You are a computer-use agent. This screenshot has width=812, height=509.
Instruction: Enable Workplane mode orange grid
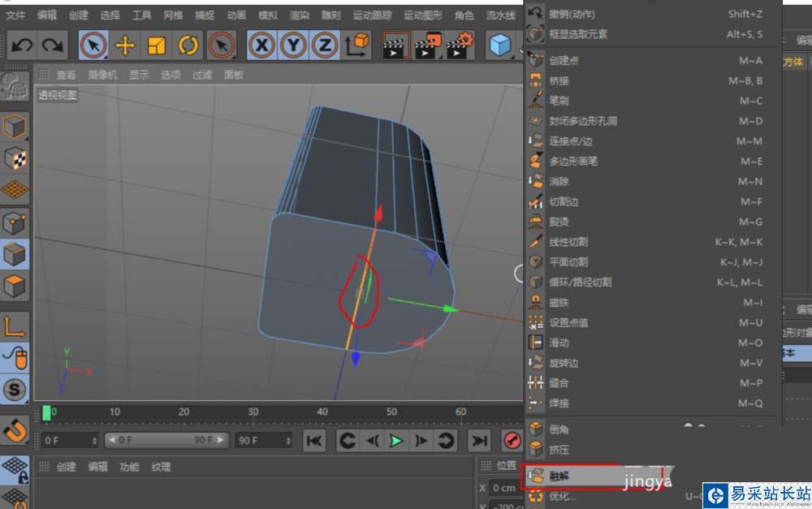15,190
